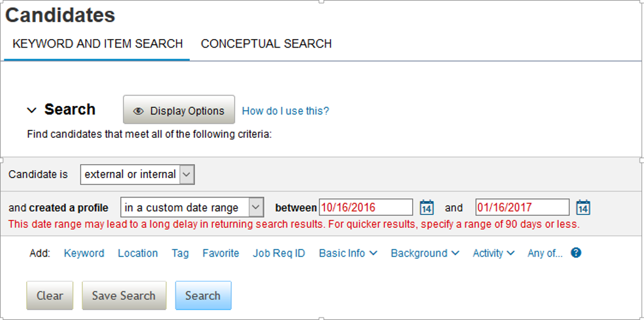Image resolution: width=644 pixels, height=320 pixels.
Task: Select the Keyword and Item Search tab
Action: click(98, 44)
